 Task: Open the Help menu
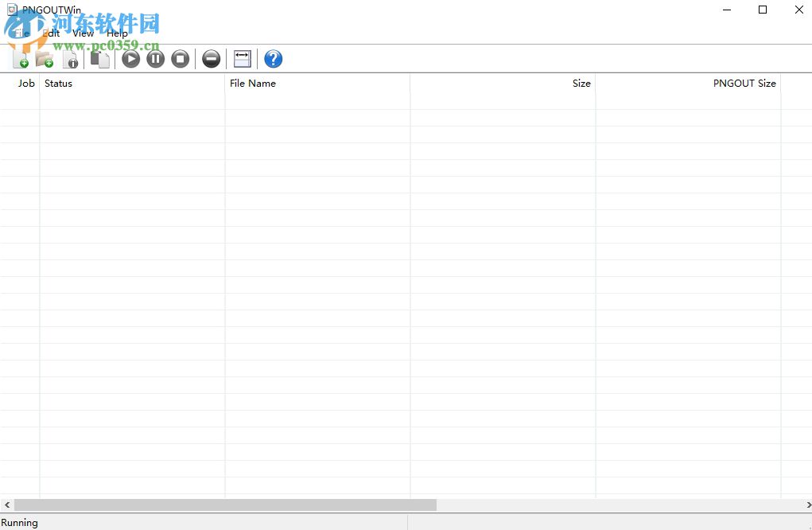(x=117, y=33)
